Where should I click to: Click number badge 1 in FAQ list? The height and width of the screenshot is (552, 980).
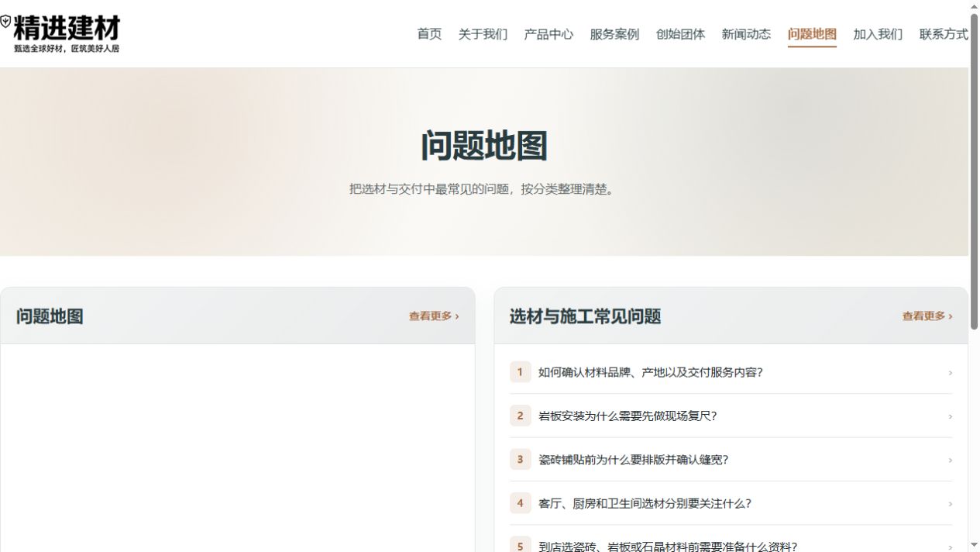pos(520,372)
